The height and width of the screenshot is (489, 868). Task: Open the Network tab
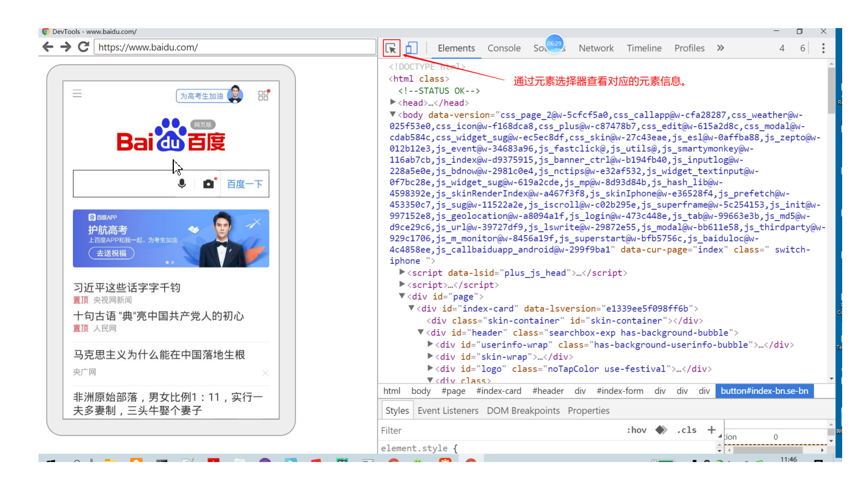596,48
